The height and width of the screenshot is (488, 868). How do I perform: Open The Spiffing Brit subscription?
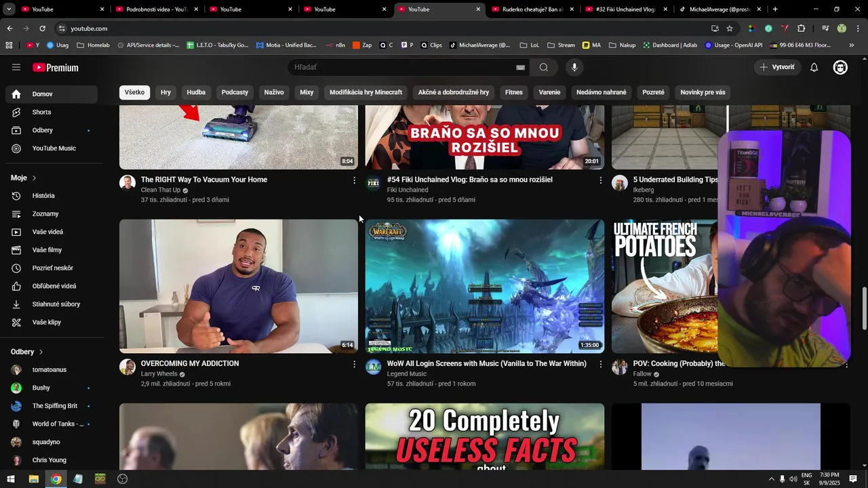(52, 406)
